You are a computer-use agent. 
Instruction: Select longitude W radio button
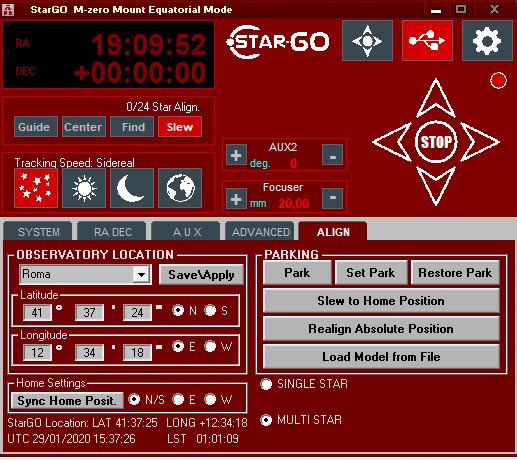coord(210,346)
